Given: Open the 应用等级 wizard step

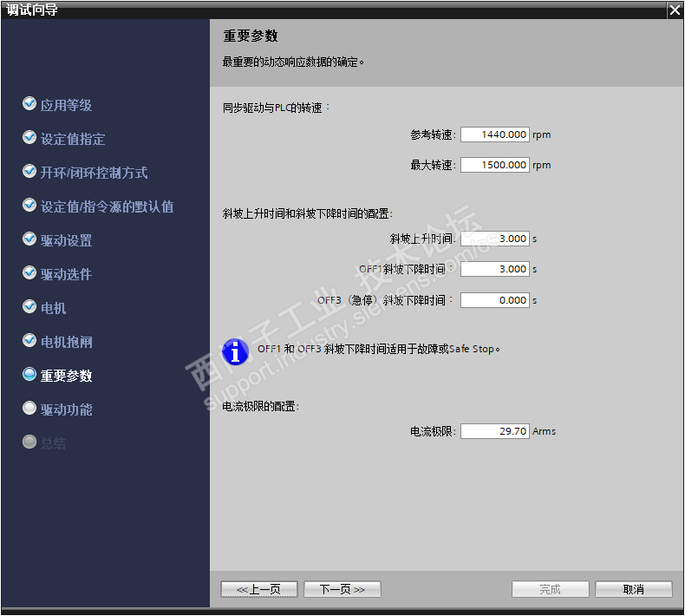Looking at the screenshot, I should 66,105.
